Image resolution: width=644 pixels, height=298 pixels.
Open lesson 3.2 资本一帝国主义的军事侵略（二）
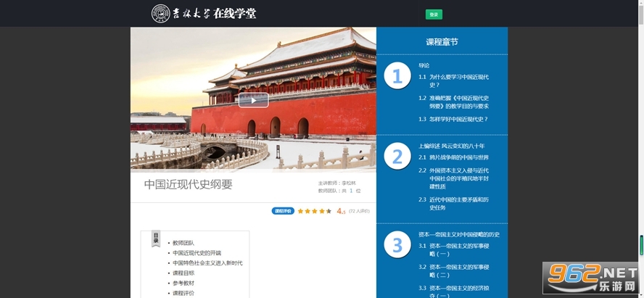(x=454, y=271)
